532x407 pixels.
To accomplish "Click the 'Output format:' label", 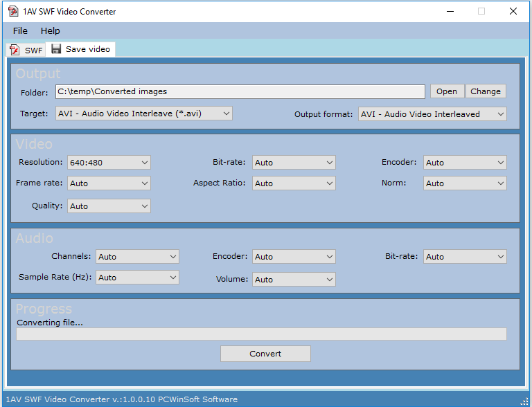I will [x=323, y=114].
